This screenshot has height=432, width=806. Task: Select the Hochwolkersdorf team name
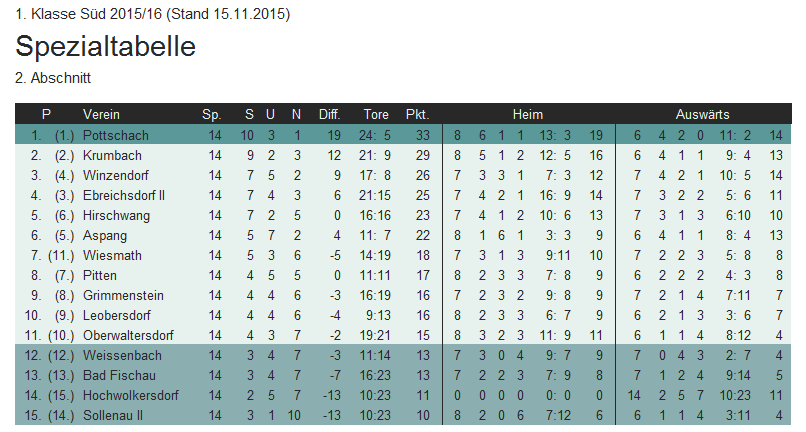pyautogui.click(x=131, y=395)
